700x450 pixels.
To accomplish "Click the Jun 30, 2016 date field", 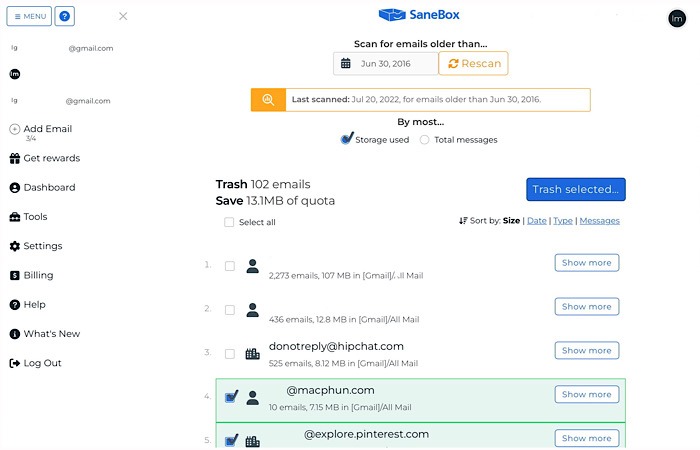I will tap(386, 63).
